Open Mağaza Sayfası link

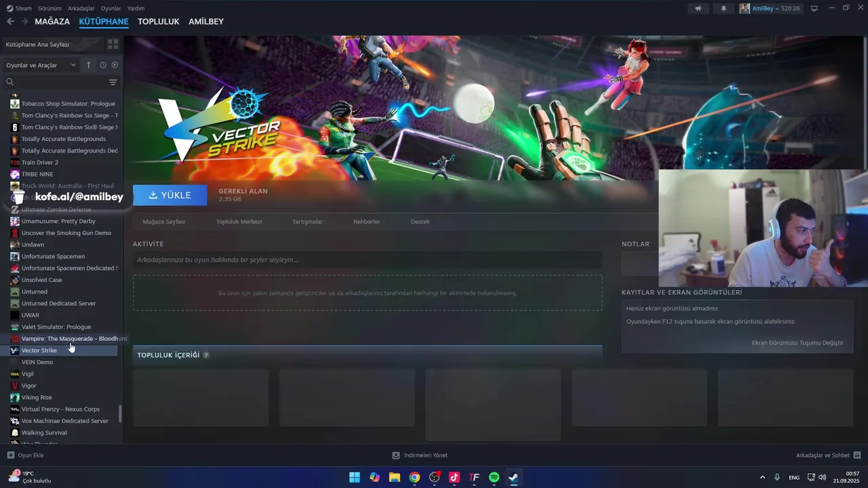164,222
